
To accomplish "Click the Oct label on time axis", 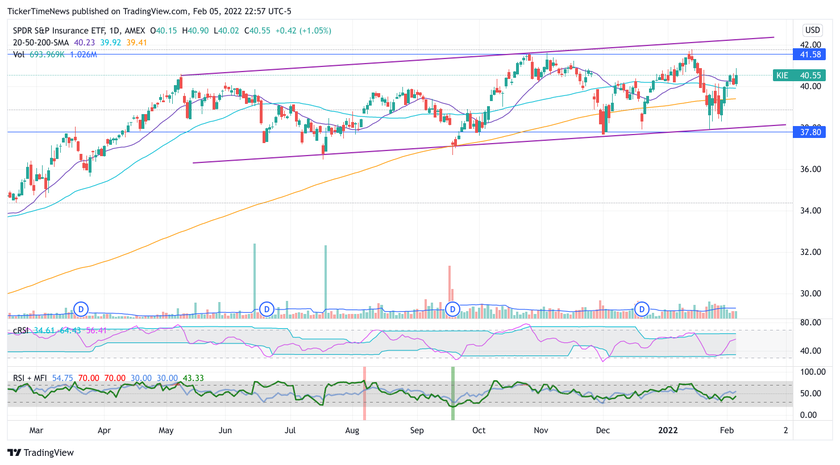I will (478, 430).
